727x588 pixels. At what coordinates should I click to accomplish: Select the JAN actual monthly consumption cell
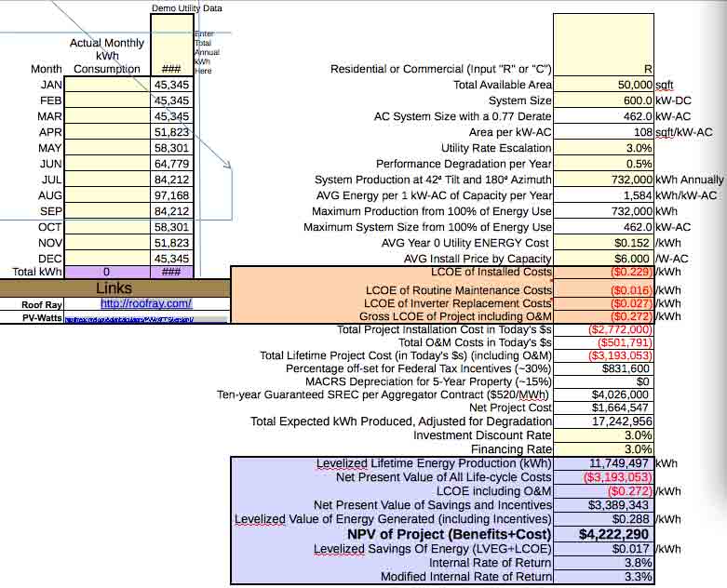(x=107, y=85)
